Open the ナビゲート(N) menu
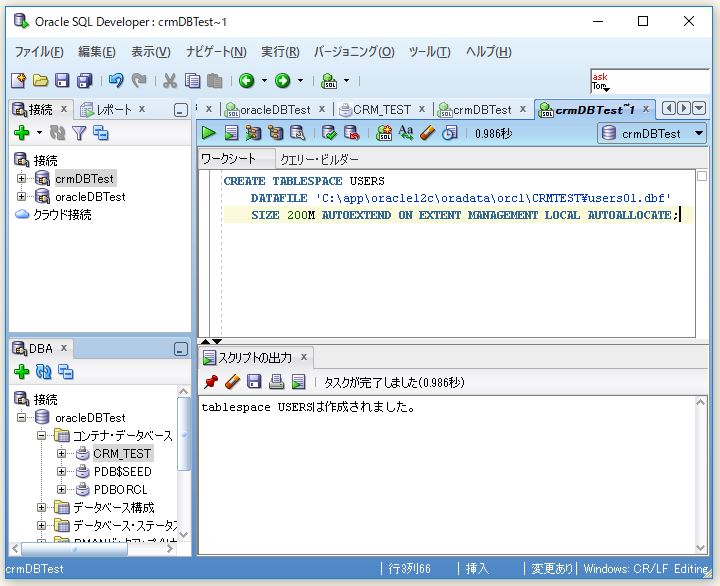Image resolution: width=720 pixels, height=586 pixels. pyautogui.click(x=216, y=51)
